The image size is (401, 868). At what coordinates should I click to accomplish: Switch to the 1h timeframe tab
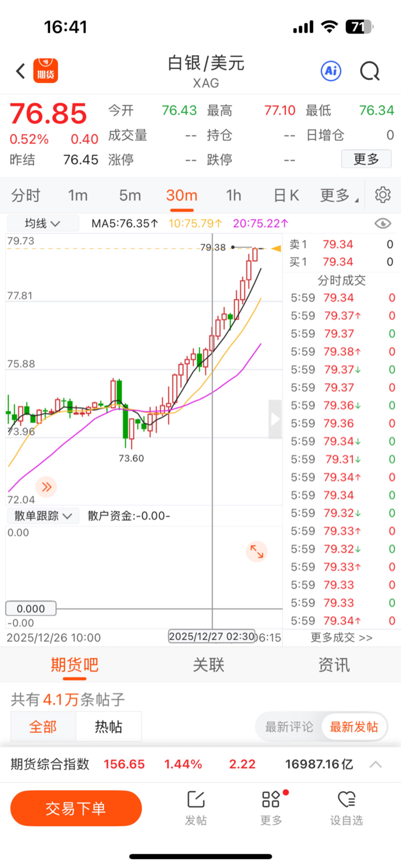(x=234, y=195)
